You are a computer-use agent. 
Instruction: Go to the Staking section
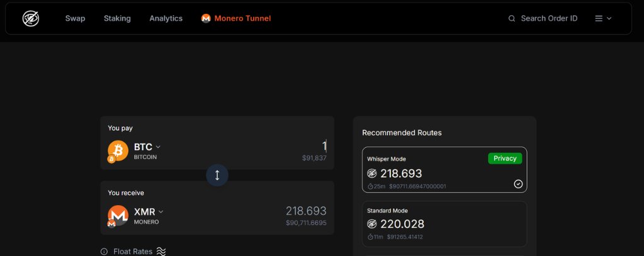(x=117, y=18)
